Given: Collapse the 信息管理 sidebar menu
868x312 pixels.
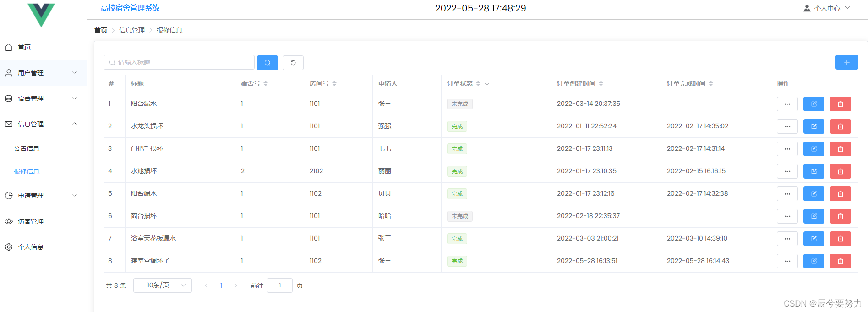Looking at the screenshot, I should pyautogui.click(x=43, y=124).
